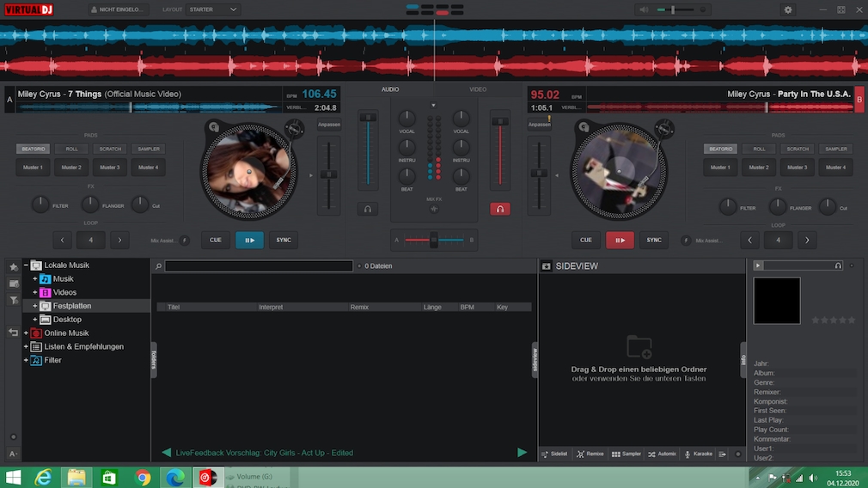Click the search magnifier icon

[x=158, y=266]
